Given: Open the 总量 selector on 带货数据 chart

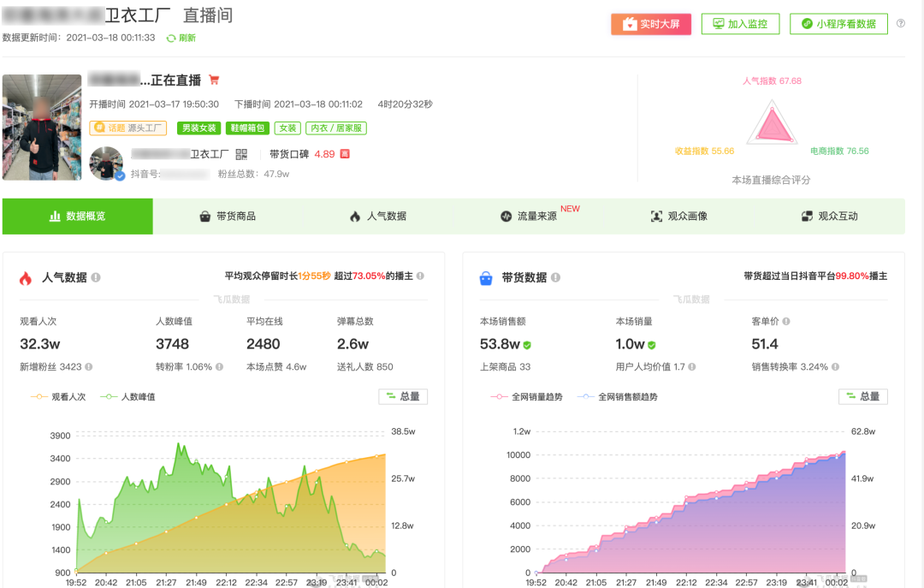Looking at the screenshot, I should click(x=862, y=396).
